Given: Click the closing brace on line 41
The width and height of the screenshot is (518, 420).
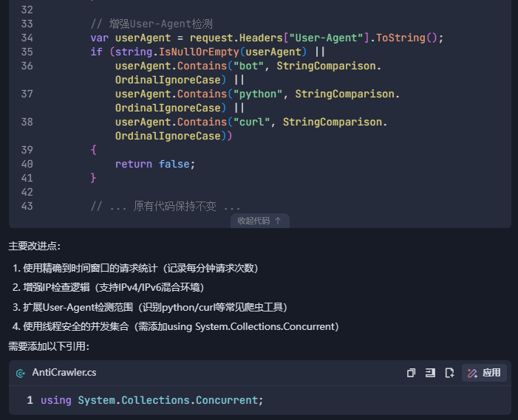Looking at the screenshot, I should (94, 178).
